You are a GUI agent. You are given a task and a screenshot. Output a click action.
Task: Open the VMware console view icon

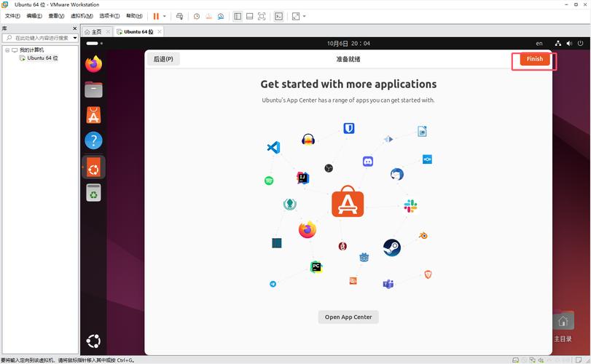278,16
